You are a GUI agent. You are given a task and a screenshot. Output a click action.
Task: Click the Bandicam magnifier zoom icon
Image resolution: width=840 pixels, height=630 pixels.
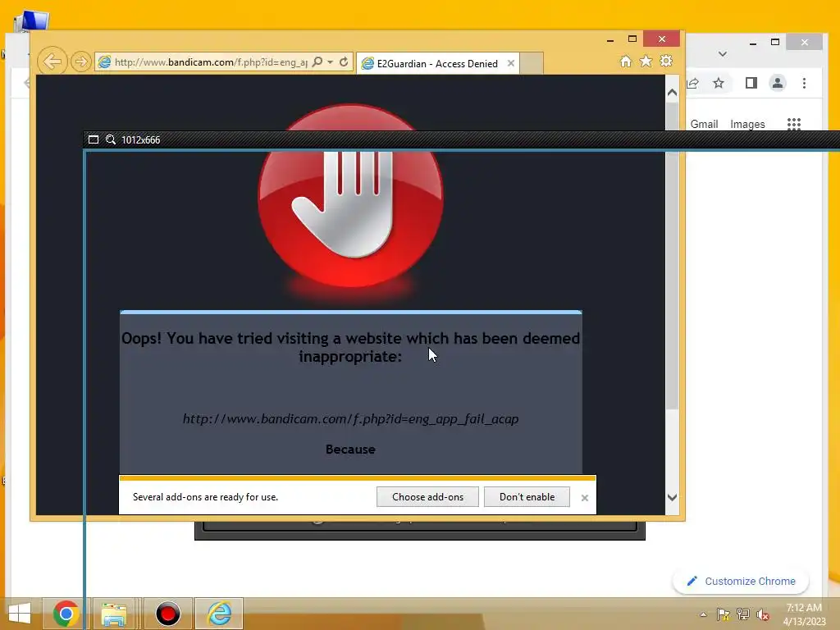tap(111, 139)
